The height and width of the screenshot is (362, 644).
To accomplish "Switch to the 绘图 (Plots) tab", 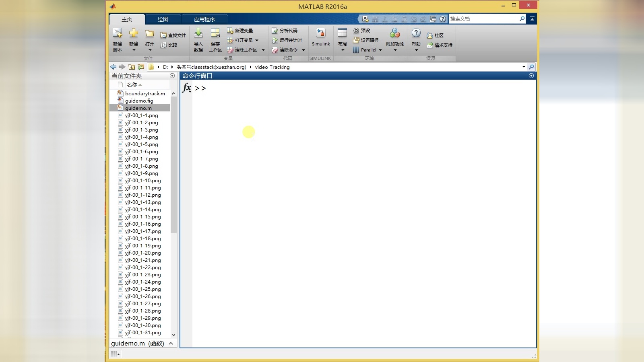I will pos(163,19).
